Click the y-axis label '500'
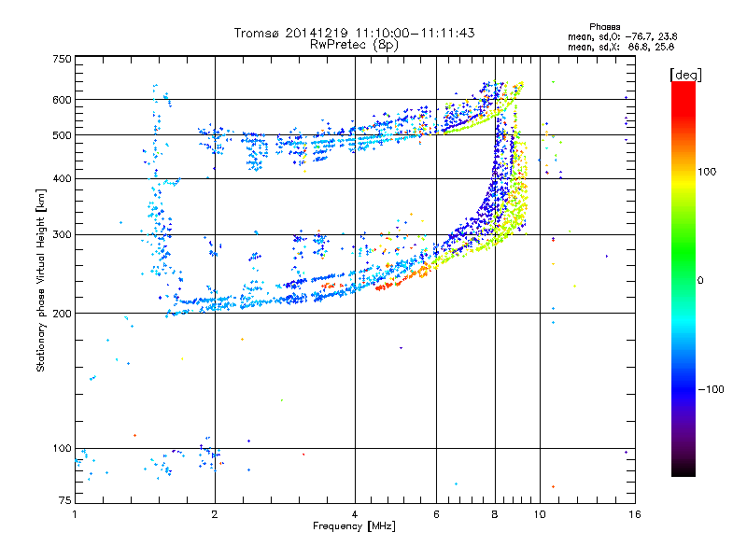The height and width of the screenshot is (560, 747). click(x=63, y=135)
